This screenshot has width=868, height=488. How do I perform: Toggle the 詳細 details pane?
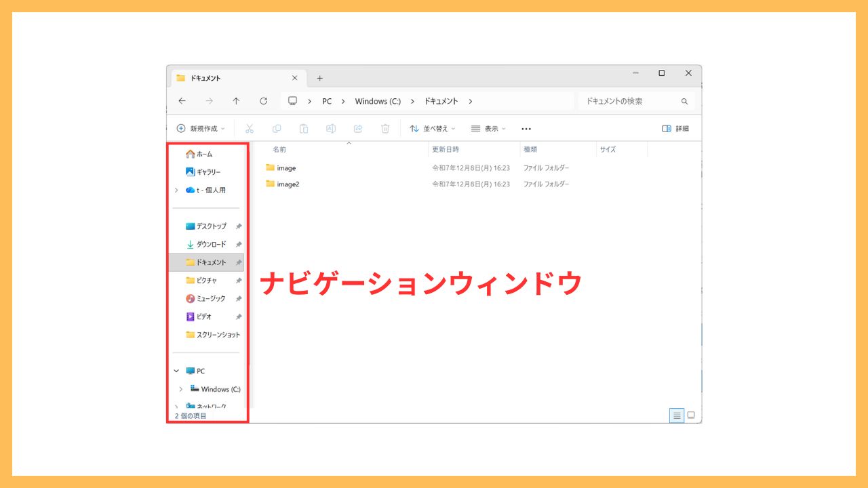tap(675, 128)
